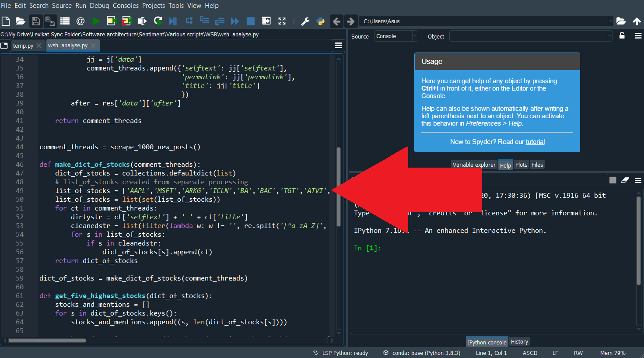The image size is (644, 358).
Task: Switch to History tab
Action: [x=519, y=342]
